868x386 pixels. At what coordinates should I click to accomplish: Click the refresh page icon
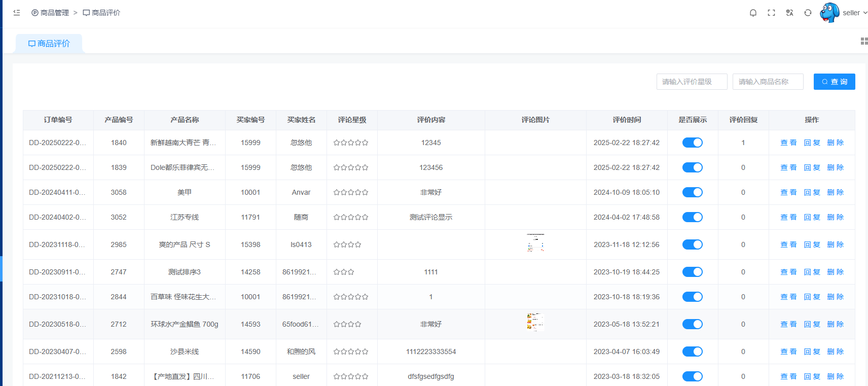click(808, 13)
